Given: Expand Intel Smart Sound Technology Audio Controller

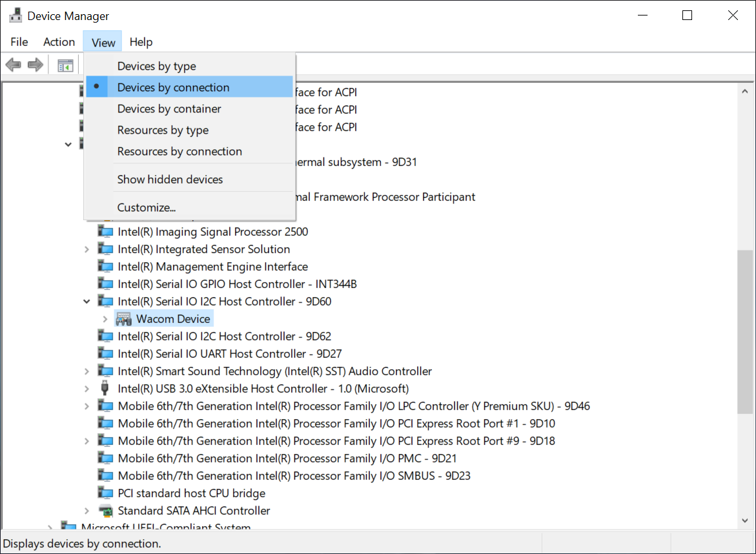Looking at the screenshot, I should tap(87, 371).
